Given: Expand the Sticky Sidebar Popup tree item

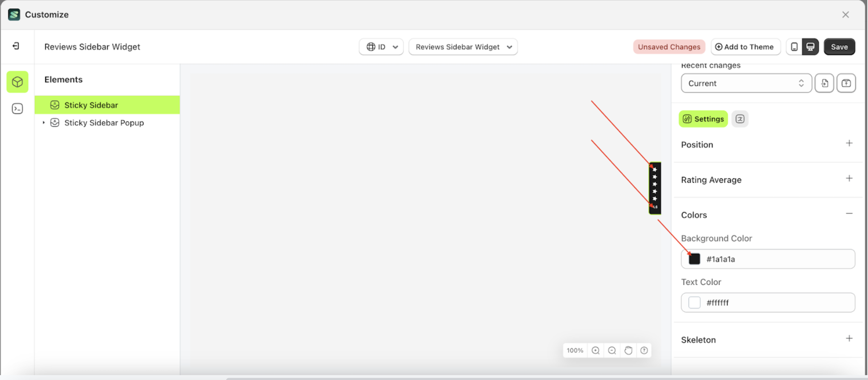Looking at the screenshot, I should coord(44,122).
